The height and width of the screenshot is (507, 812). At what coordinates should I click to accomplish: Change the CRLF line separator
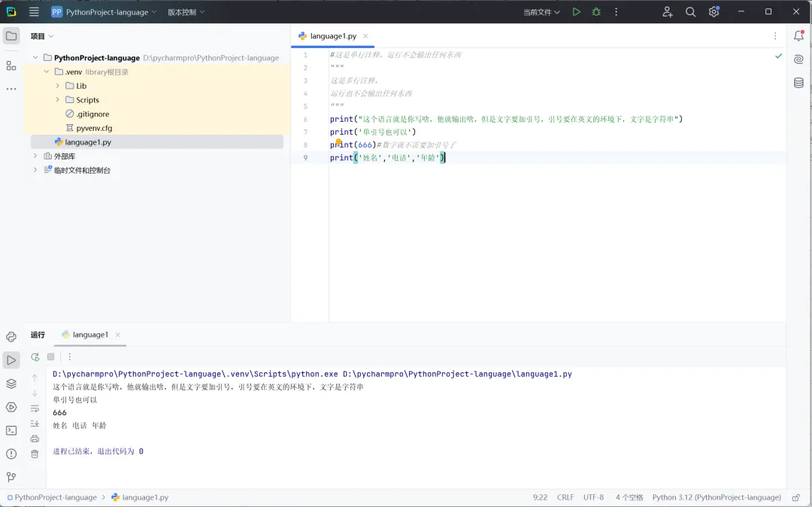pyautogui.click(x=565, y=497)
